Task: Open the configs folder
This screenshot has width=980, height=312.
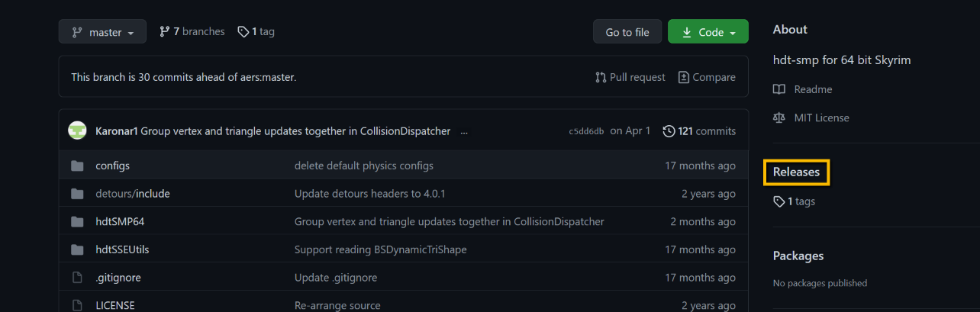Action: [x=112, y=166]
